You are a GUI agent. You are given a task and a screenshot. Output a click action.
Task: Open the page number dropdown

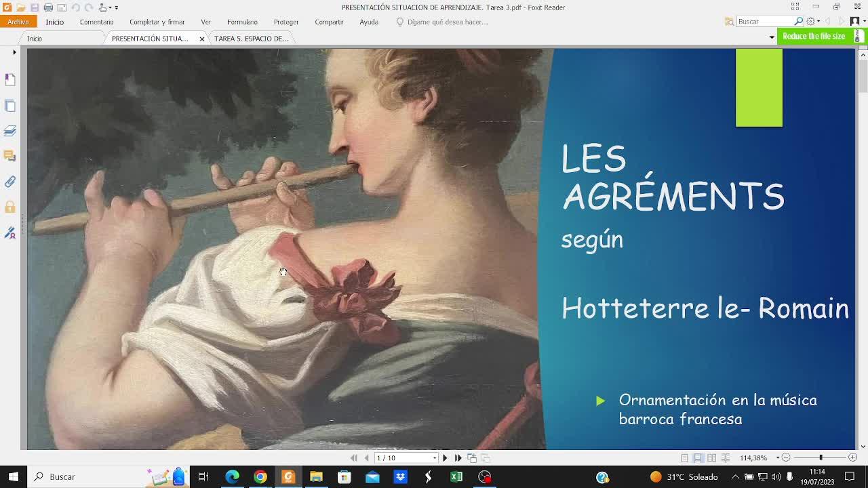pyautogui.click(x=435, y=458)
